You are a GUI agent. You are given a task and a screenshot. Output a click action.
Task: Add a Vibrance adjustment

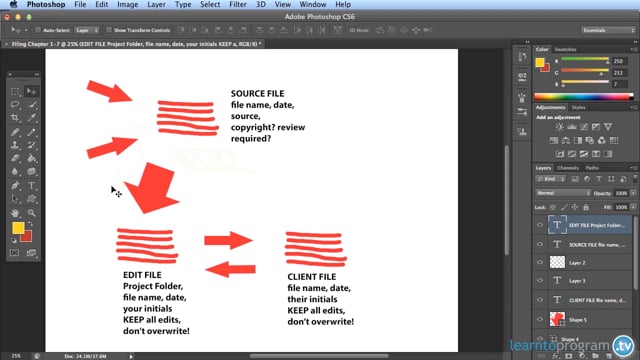tap(608, 127)
